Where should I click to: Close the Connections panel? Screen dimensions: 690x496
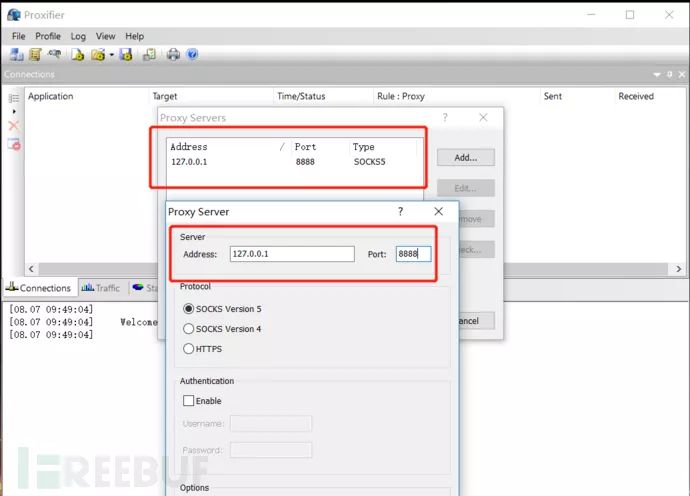click(x=682, y=74)
